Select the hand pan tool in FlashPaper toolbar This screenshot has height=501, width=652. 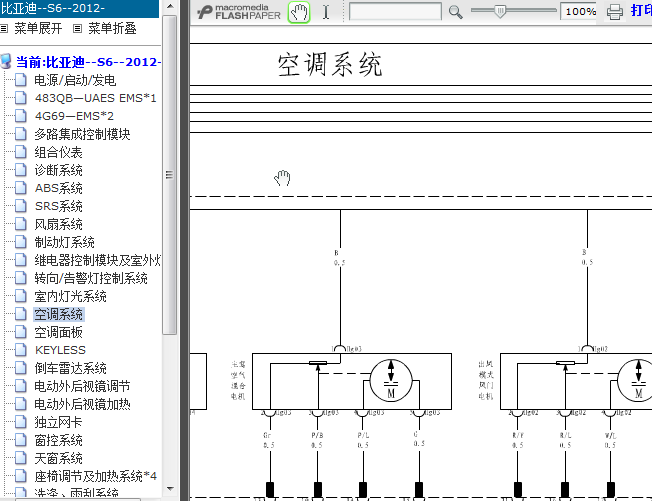pos(299,12)
